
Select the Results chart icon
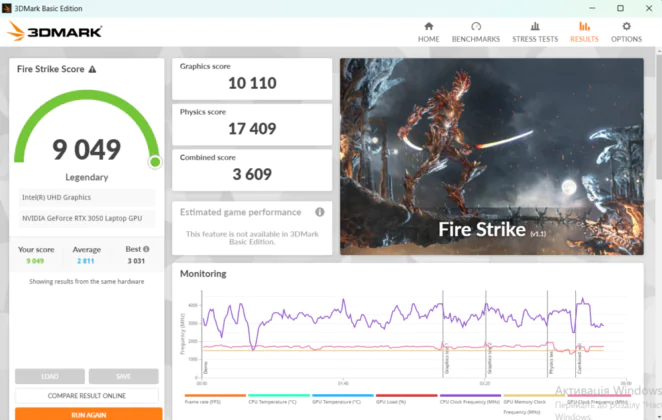coord(584,27)
